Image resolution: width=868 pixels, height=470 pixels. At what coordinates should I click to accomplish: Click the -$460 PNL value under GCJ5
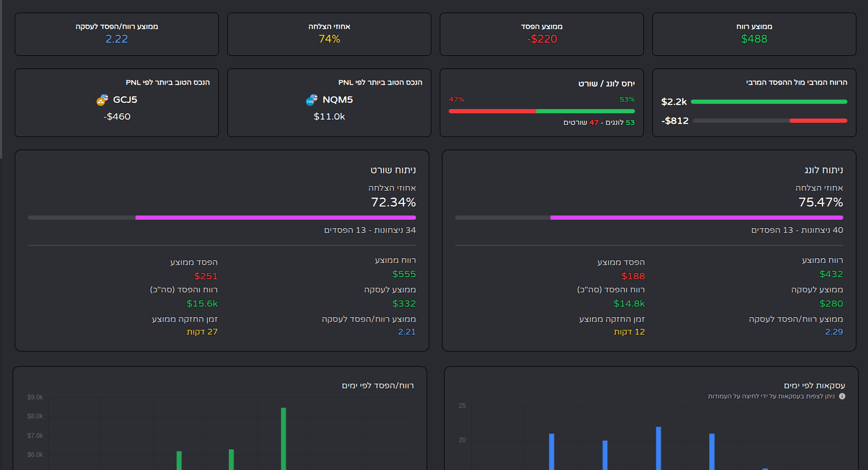click(117, 116)
